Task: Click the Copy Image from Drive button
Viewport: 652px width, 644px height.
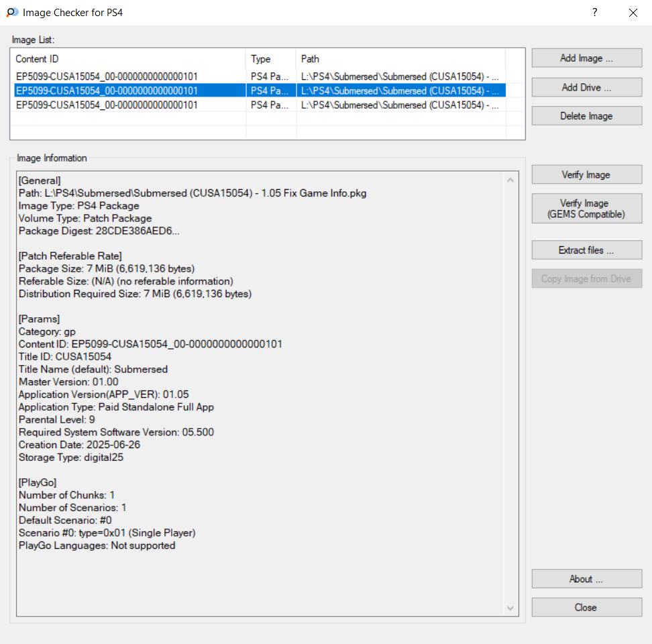Action: pos(587,278)
